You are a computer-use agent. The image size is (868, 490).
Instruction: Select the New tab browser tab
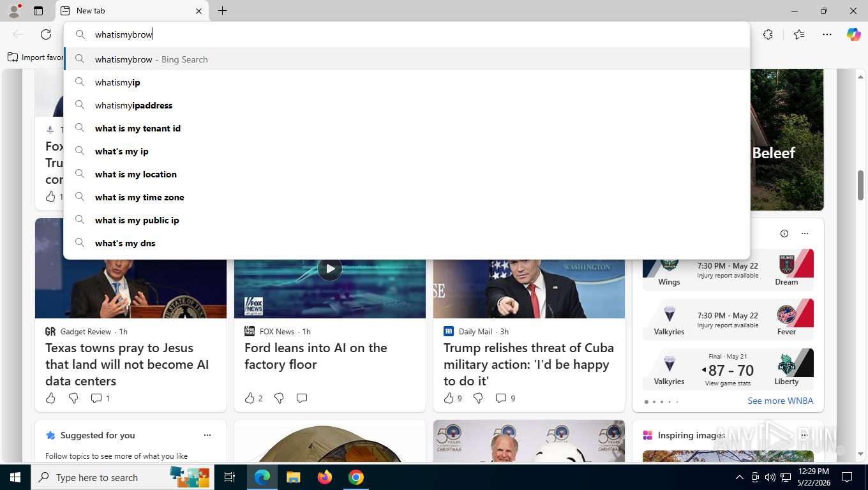click(x=133, y=11)
